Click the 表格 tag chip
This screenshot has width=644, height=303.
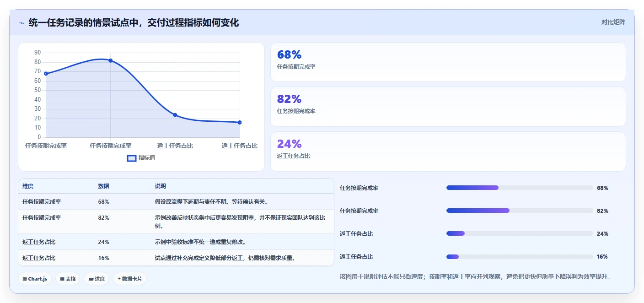click(68, 279)
